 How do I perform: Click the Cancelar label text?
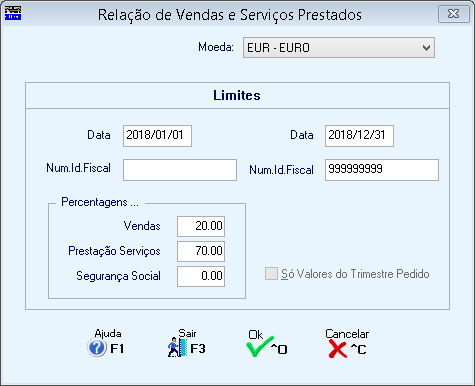pos(347,334)
